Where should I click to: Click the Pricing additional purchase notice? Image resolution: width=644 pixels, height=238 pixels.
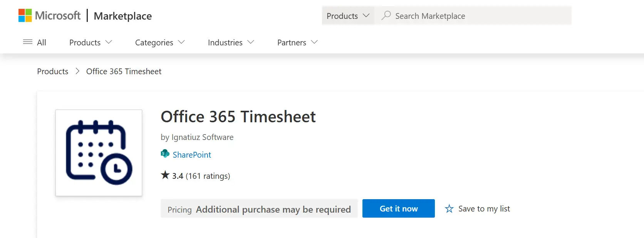click(259, 209)
